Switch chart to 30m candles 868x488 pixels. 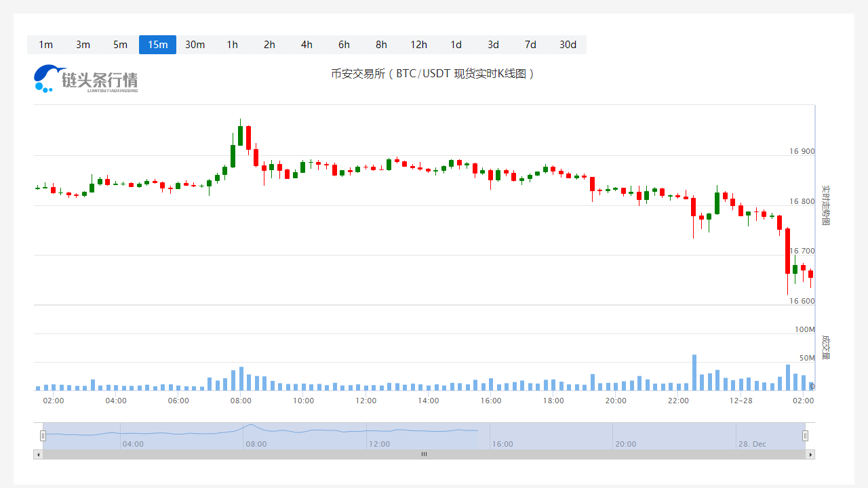pos(195,45)
